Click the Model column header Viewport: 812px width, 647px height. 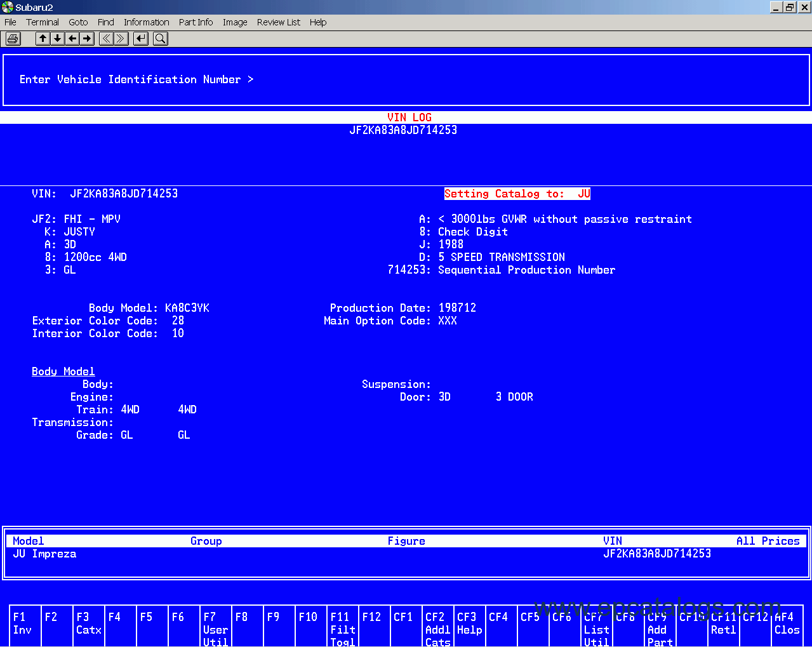point(29,541)
